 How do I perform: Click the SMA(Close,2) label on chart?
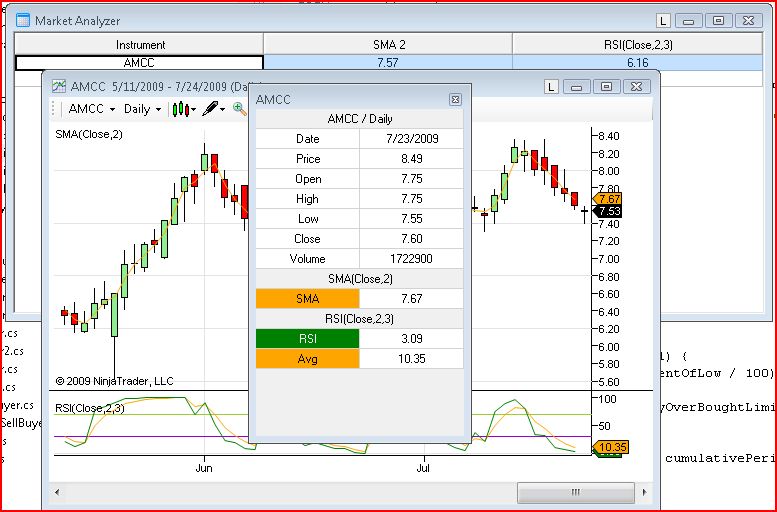pos(89,134)
